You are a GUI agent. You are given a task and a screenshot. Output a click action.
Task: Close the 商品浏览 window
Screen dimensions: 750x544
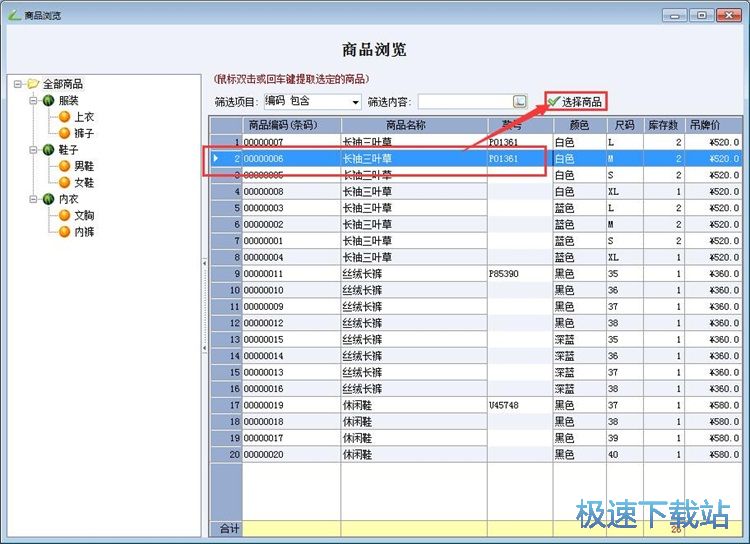728,15
